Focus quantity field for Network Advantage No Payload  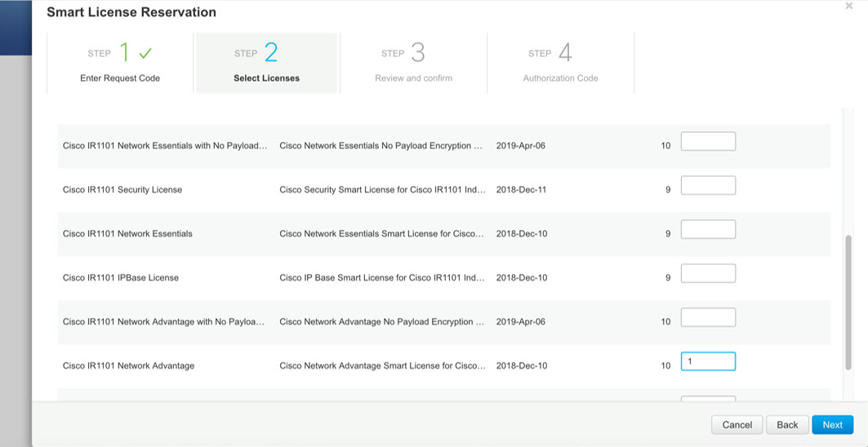coord(708,317)
